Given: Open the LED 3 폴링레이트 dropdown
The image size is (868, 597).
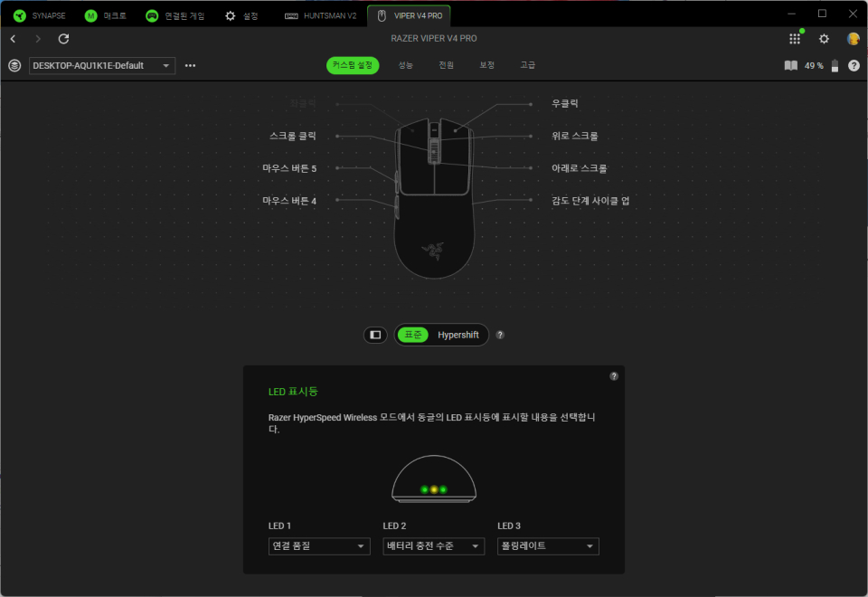Looking at the screenshot, I should 548,545.
